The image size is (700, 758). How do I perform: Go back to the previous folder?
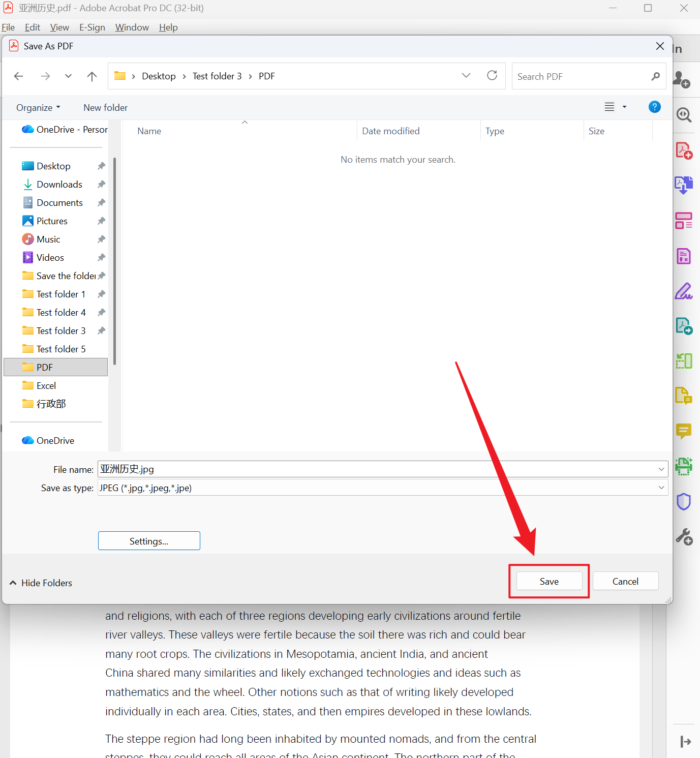[19, 76]
